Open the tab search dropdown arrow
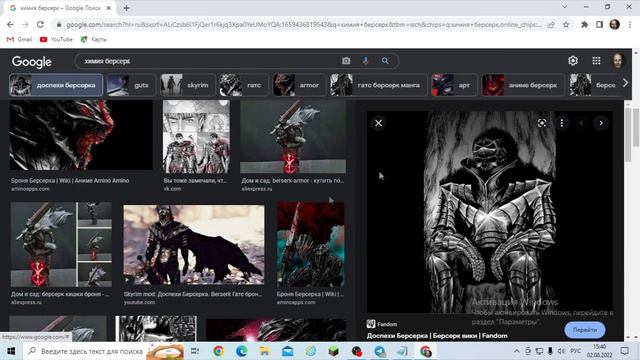This screenshot has height=360, width=640. pos(564,7)
